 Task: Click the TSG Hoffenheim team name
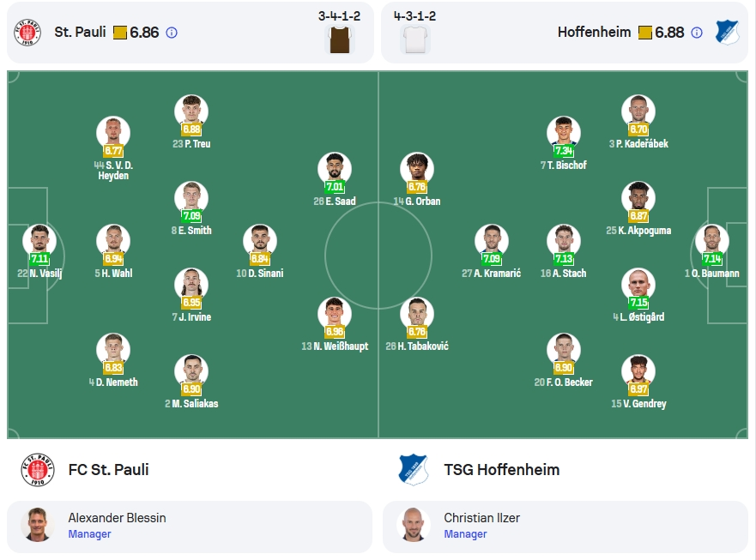[501, 470]
